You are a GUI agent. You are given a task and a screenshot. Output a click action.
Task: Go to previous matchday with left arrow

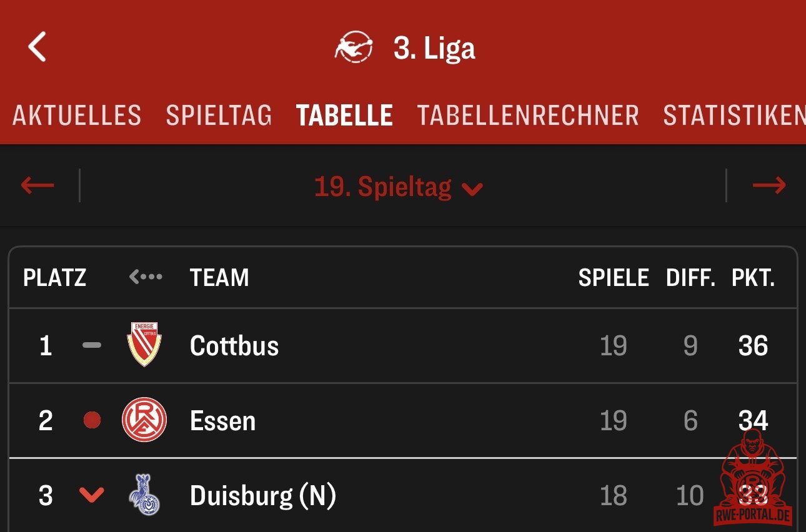37,185
